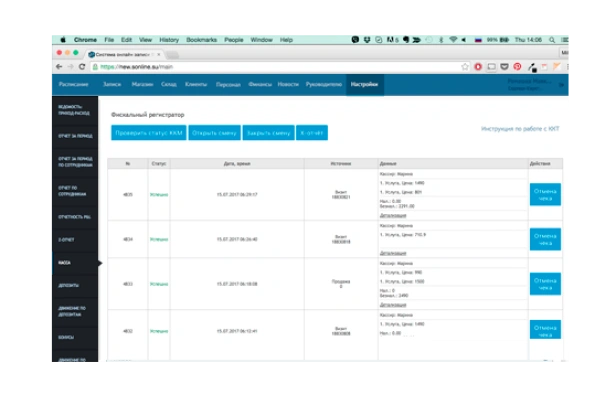Open the Bookmarks menu in Chrome
This screenshot has height=405, width=616.
pyautogui.click(x=199, y=39)
